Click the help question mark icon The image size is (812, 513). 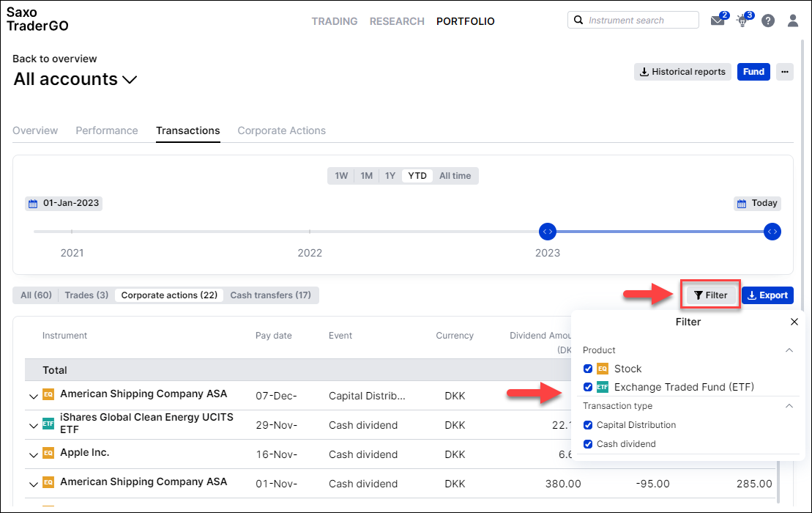(768, 21)
